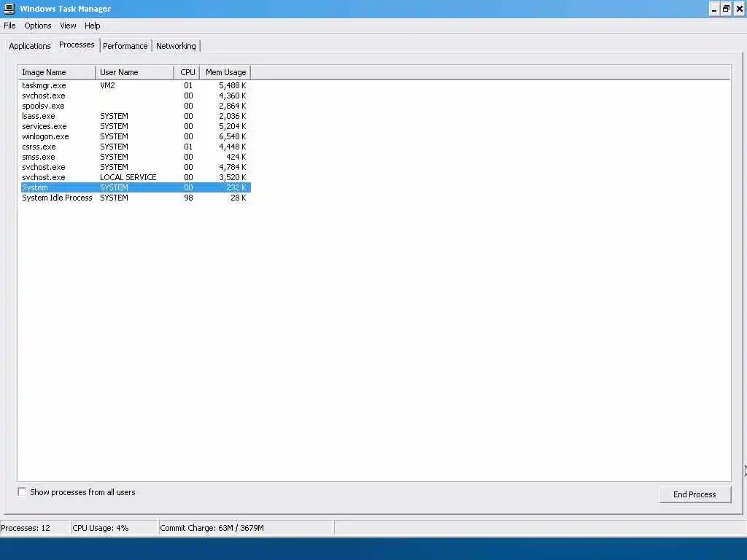Click the 424 K memory value
This screenshot has width=747, height=560.
click(236, 157)
